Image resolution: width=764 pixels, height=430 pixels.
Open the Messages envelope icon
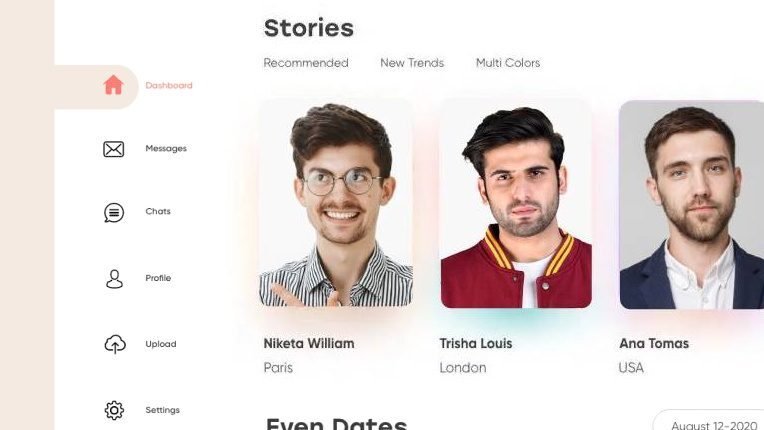tap(114, 149)
